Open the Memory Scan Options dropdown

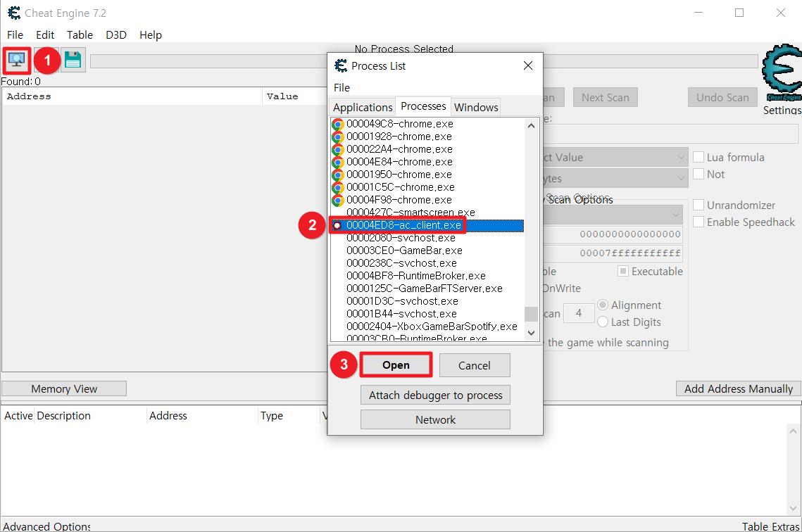coord(613,215)
